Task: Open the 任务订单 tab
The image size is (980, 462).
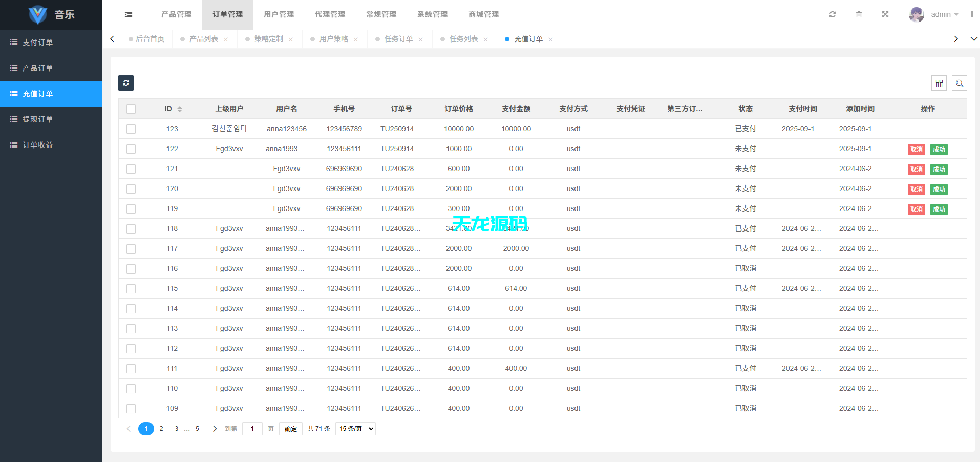Action: 399,39
